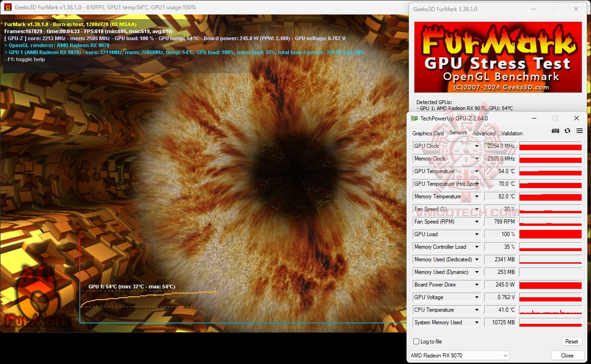The height and width of the screenshot is (364, 591).
Task: Expand the System Memory Used dropdown
Action: [x=477, y=322]
